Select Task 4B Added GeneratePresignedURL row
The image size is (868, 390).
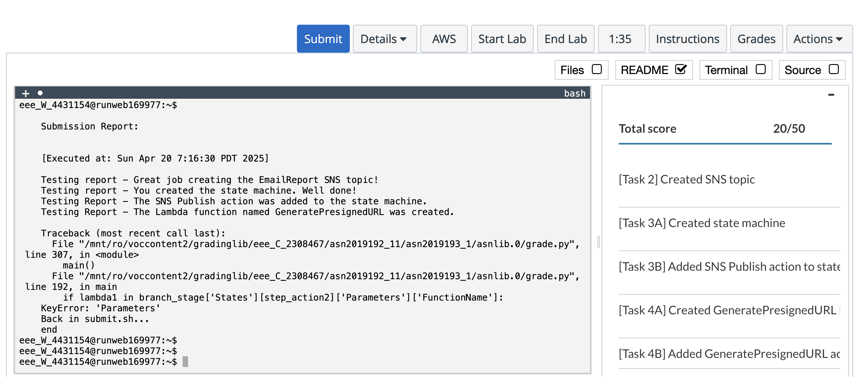(729, 354)
